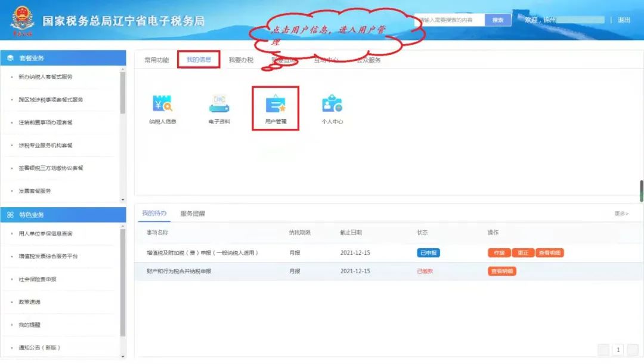Open the 电子资料 icon
644x364 pixels.
coord(219,109)
